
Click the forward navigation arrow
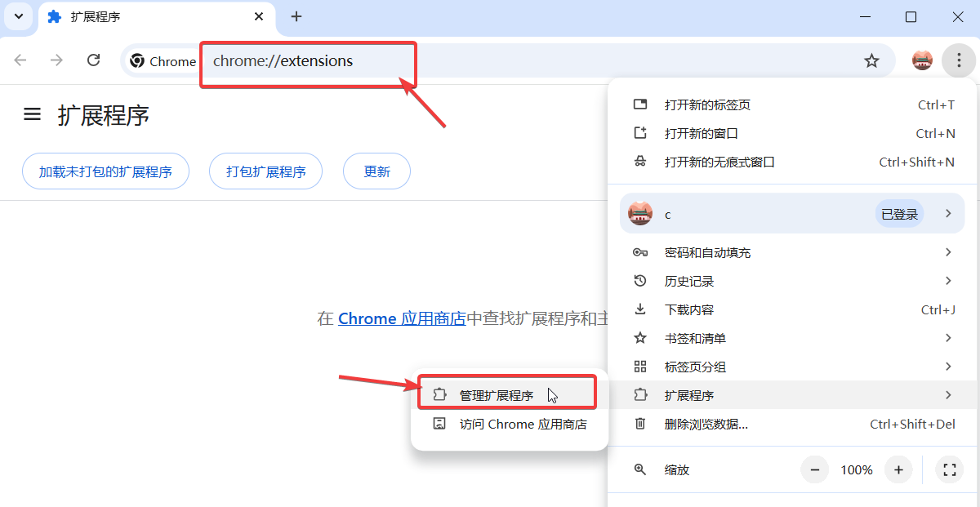point(56,60)
